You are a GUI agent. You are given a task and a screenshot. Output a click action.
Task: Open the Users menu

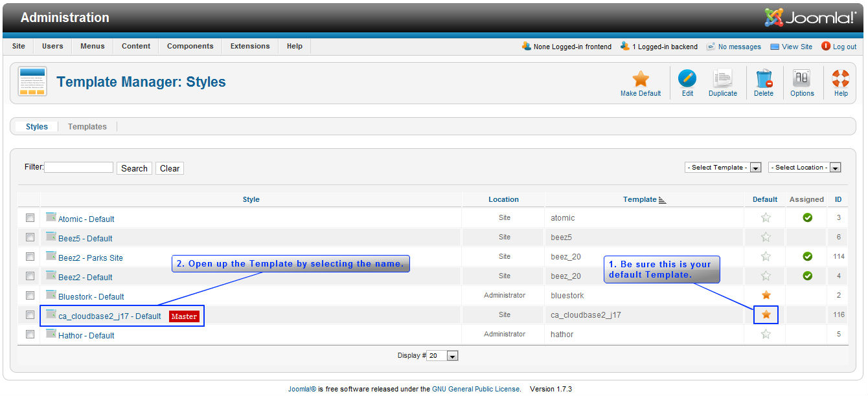pyautogui.click(x=52, y=46)
